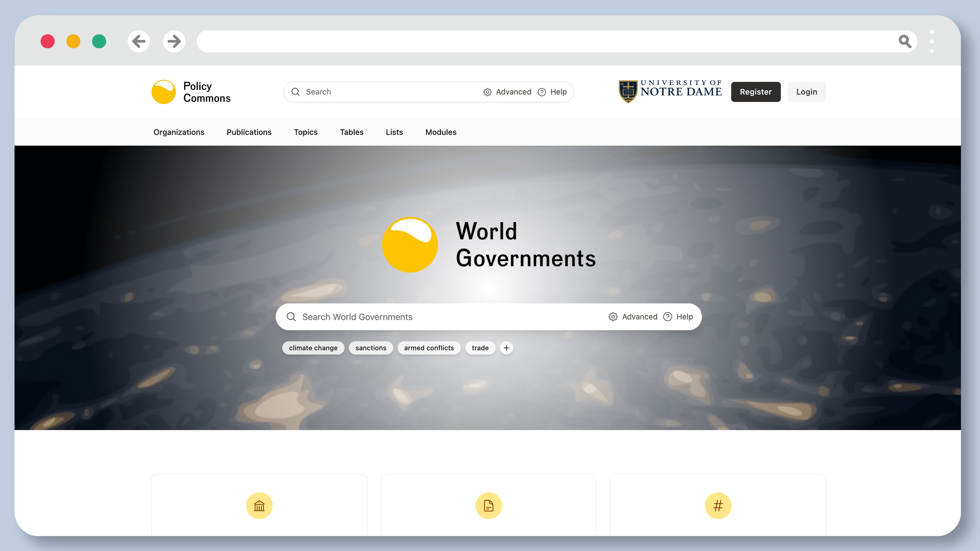The width and height of the screenshot is (980, 551).
Task: Toggle the armed conflicts filter chip
Action: coord(429,348)
